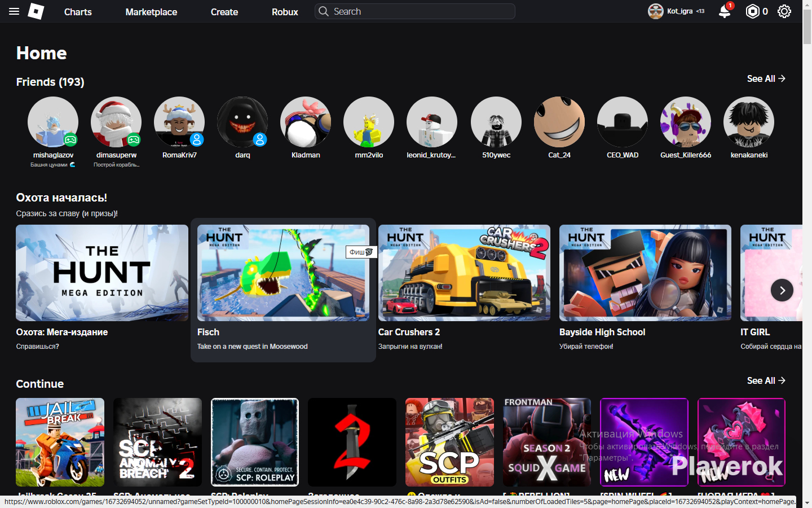Open the SCP: Roleplay thumbnail
The height and width of the screenshot is (508, 812).
click(x=255, y=442)
